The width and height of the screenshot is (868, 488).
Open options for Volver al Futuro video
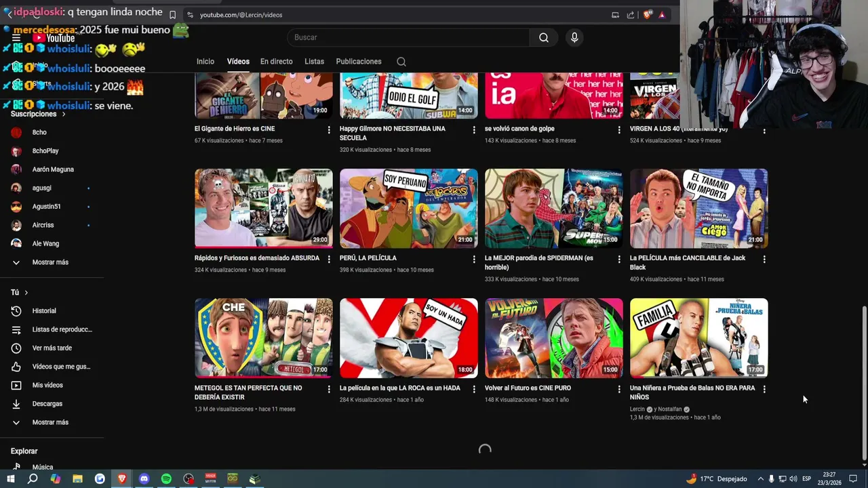pyautogui.click(x=619, y=389)
